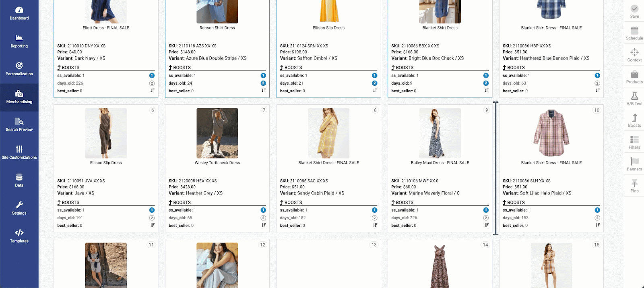Click days_old badge on Bailey Maxi Dress

tap(486, 218)
